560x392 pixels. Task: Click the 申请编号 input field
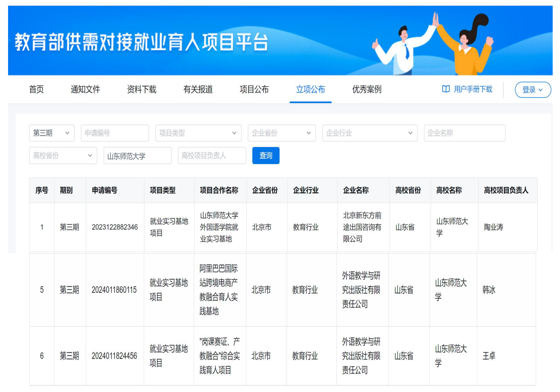115,133
